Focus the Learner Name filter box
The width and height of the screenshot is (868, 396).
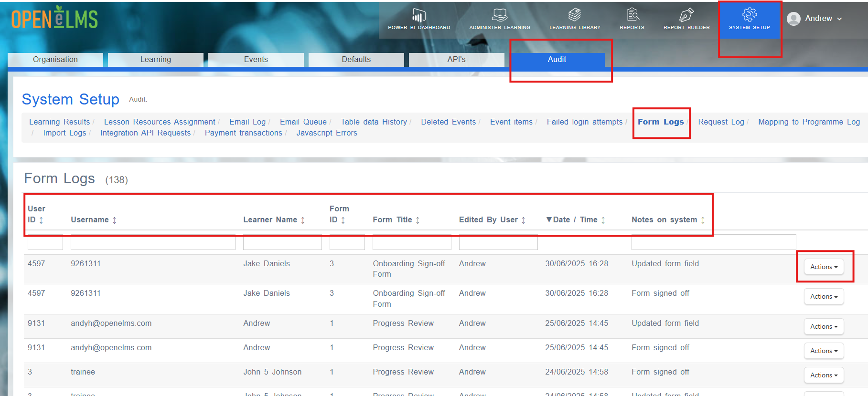click(282, 242)
